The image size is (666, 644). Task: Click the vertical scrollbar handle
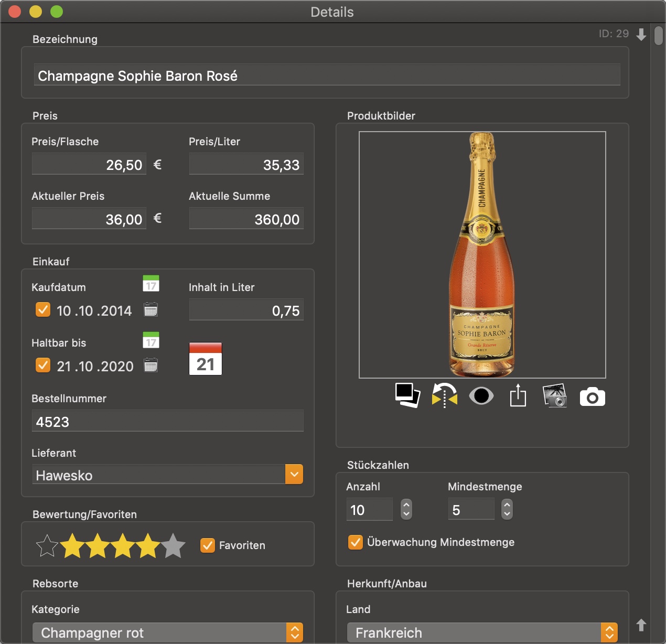pos(659,36)
